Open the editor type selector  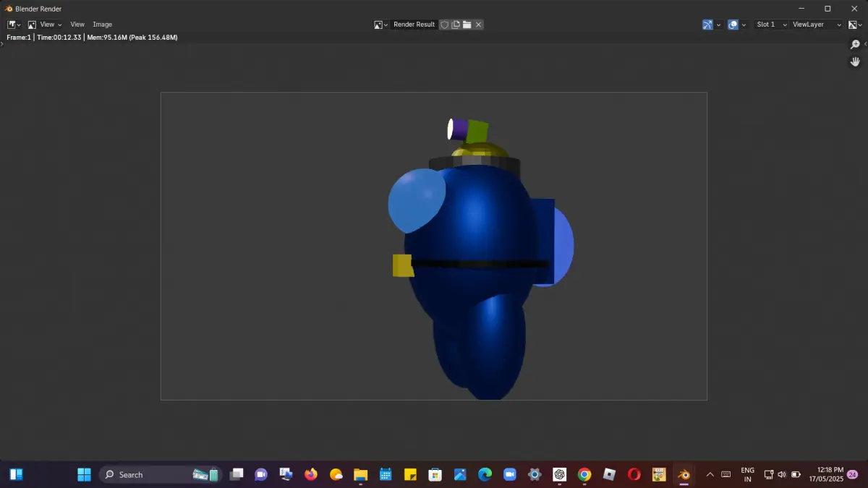coord(14,25)
